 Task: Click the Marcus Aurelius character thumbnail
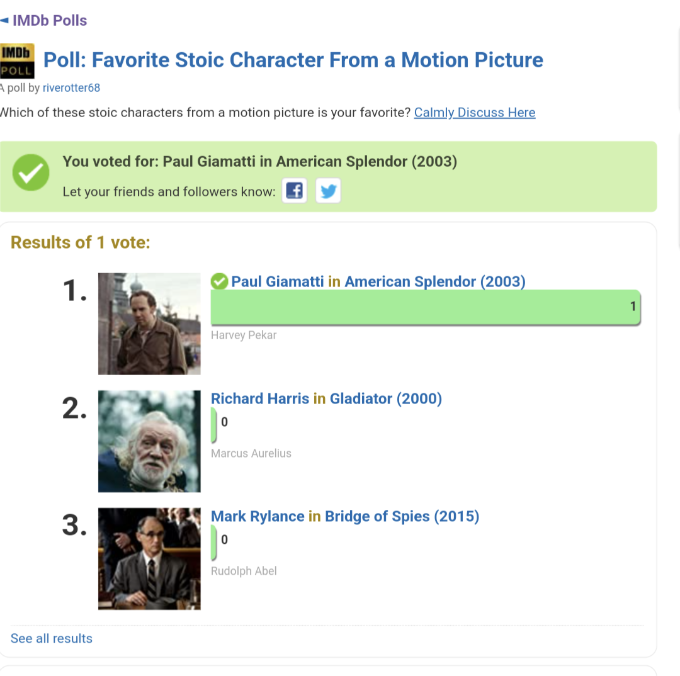(149, 441)
